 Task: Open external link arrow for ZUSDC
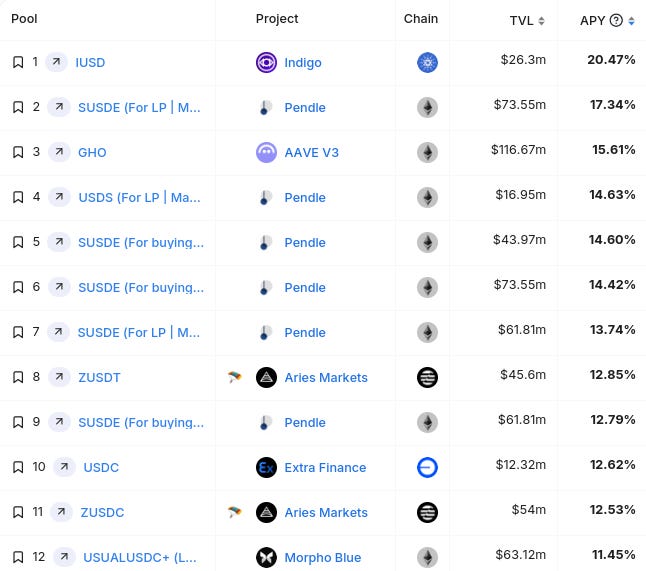pyautogui.click(x=61, y=512)
